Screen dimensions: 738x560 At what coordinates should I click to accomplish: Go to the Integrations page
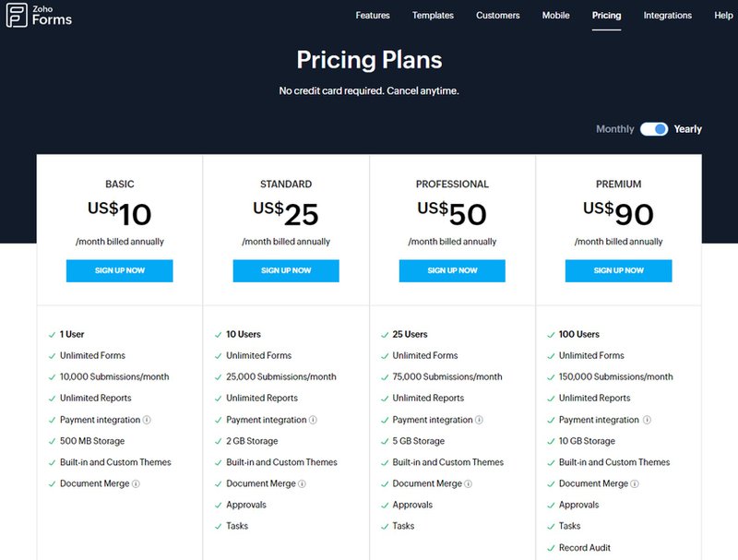(667, 16)
